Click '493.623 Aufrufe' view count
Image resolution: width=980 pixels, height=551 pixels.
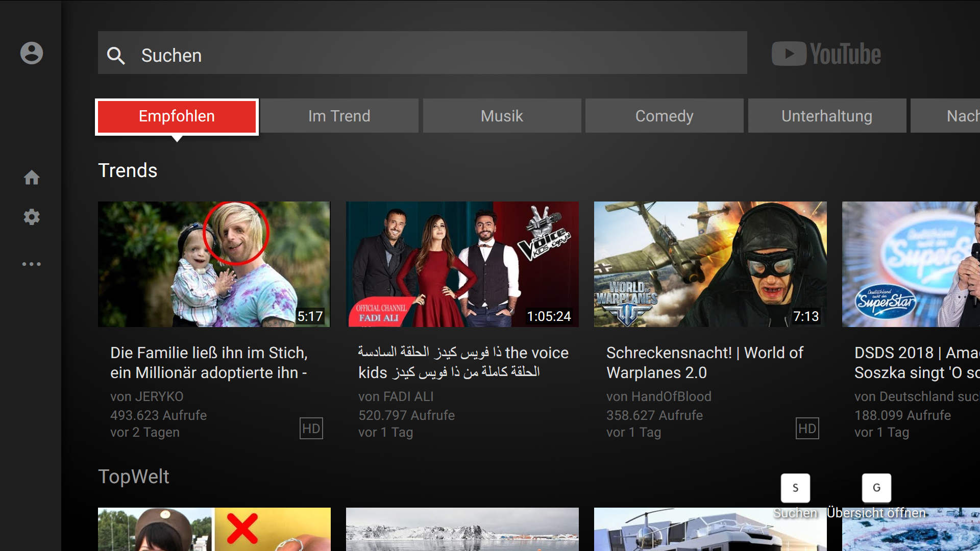(159, 415)
